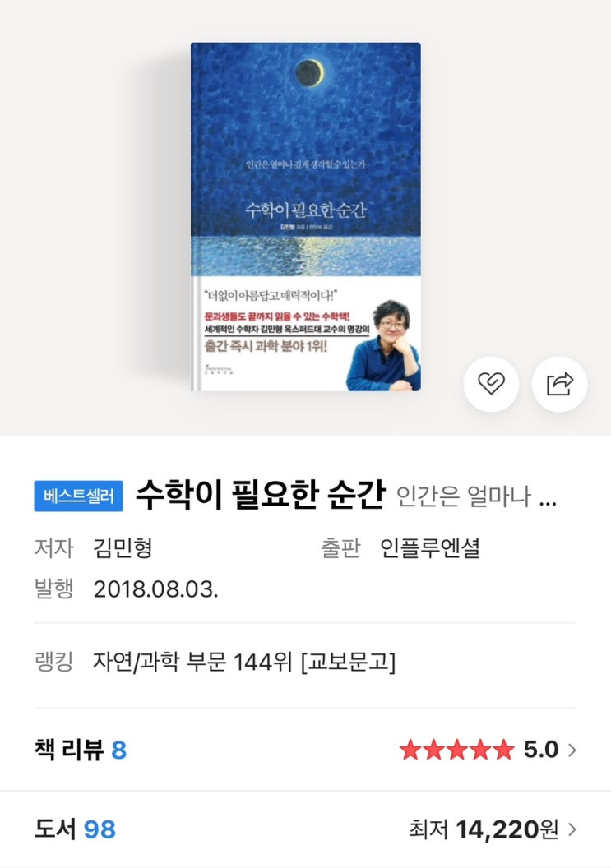The width and height of the screenshot is (611, 868).
Task: Expand truncated subtitle 인간은 얼마나
Action: [476, 496]
